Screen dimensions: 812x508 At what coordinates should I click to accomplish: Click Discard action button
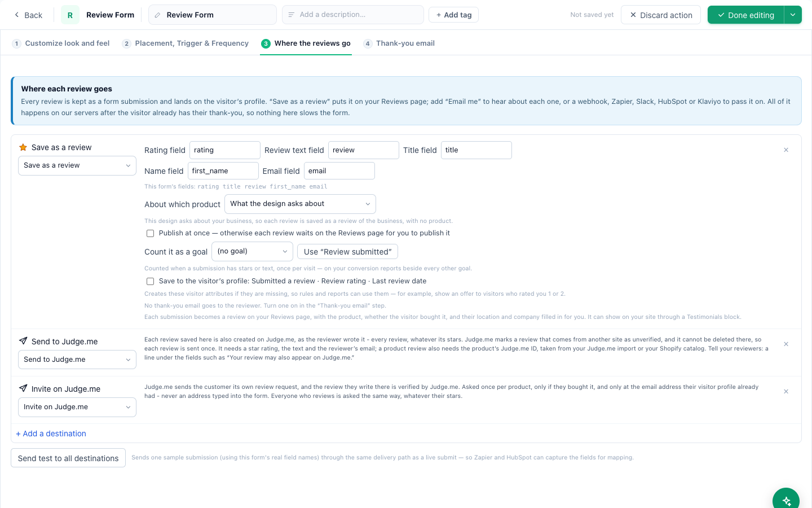(x=661, y=15)
